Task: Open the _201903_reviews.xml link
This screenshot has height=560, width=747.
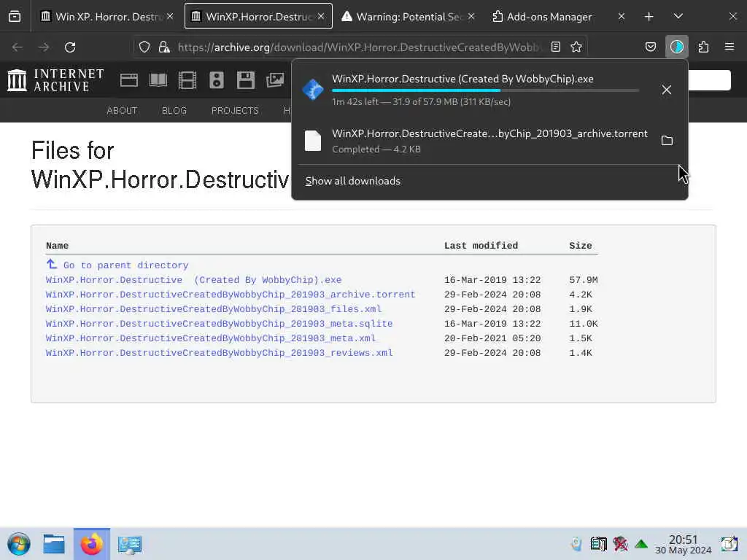Action: tap(219, 354)
